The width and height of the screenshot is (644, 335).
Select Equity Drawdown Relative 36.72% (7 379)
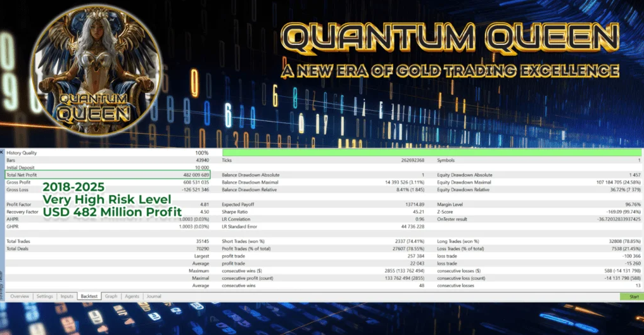click(625, 190)
